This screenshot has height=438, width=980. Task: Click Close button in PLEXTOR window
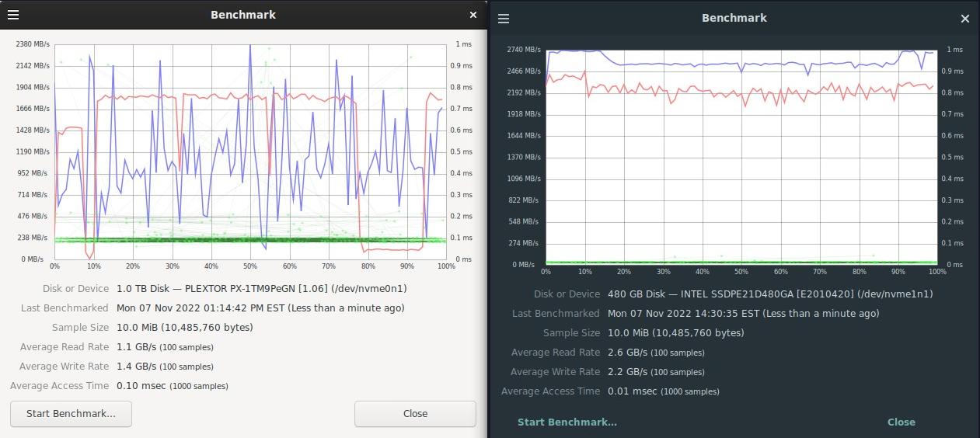click(415, 414)
